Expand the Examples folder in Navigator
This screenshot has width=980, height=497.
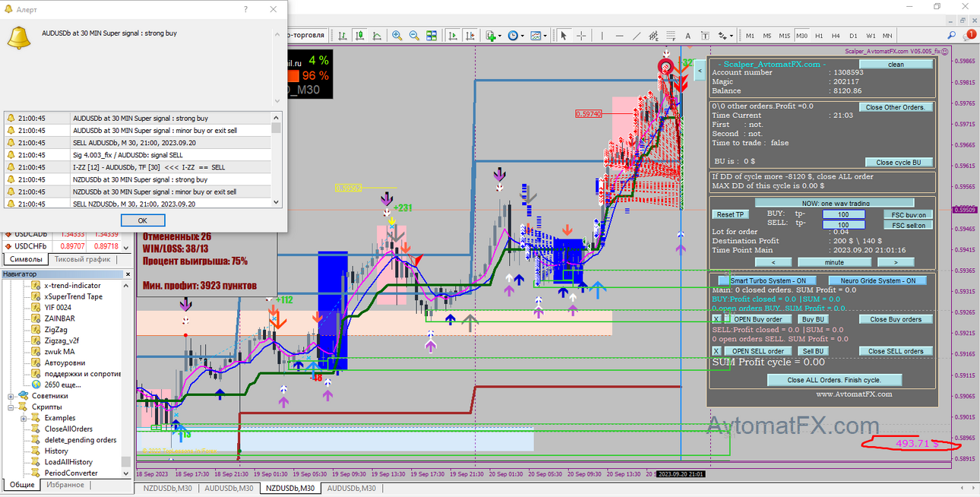[23, 418]
